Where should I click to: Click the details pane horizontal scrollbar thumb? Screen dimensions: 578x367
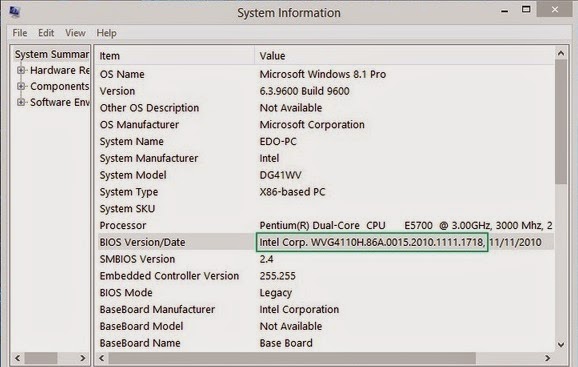tap(292, 358)
